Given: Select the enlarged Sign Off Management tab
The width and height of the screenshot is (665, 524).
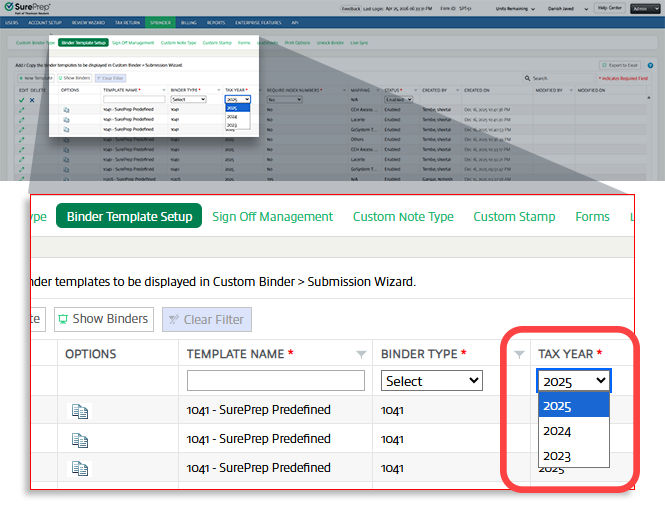Looking at the screenshot, I should point(273,217).
